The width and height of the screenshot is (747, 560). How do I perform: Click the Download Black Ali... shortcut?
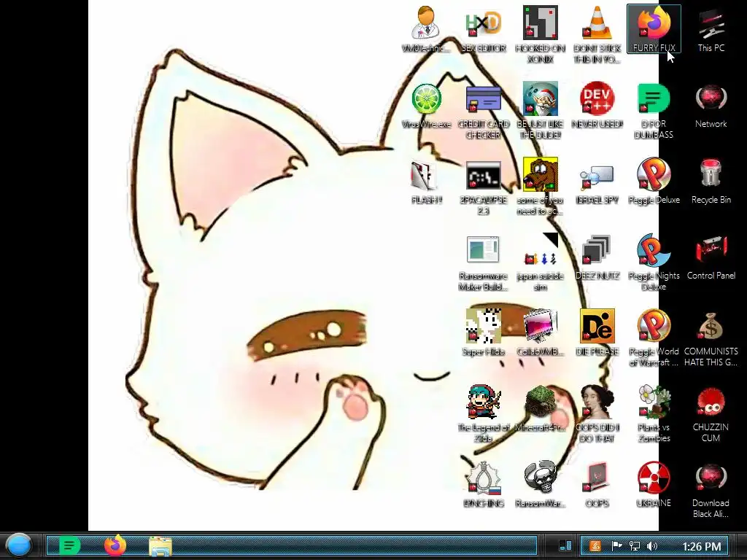tap(711, 489)
